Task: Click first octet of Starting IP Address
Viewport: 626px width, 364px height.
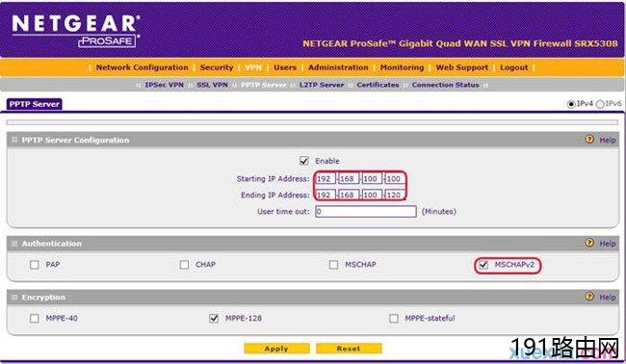Action: [x=325, y=179]
